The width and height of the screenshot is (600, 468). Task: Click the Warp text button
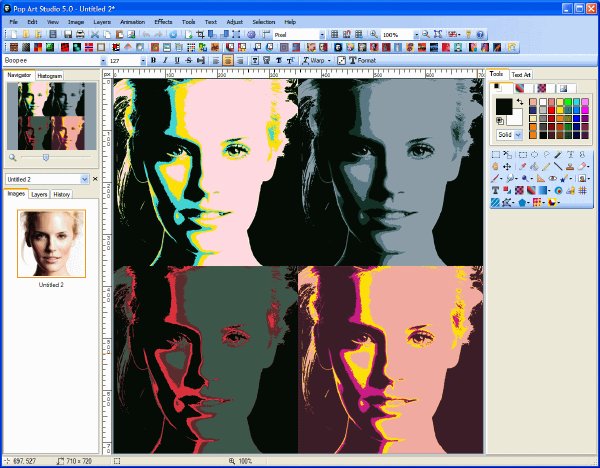click(x=314, y=60)
